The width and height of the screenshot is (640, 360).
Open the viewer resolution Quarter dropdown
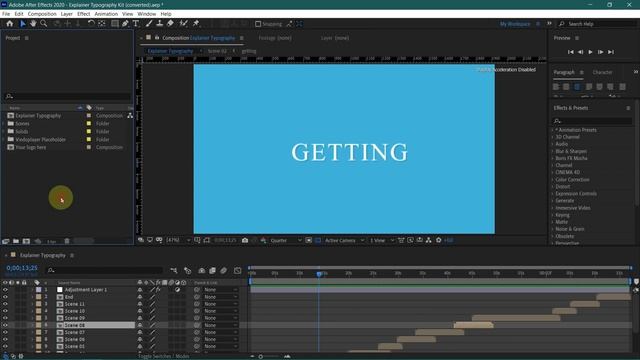click(286, 240)
